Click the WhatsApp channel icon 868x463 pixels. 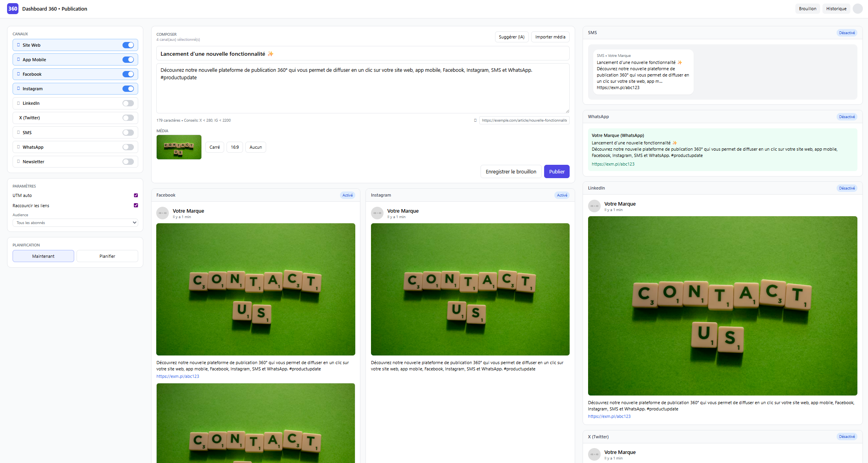pyautogui.click(x=18, y=147)
